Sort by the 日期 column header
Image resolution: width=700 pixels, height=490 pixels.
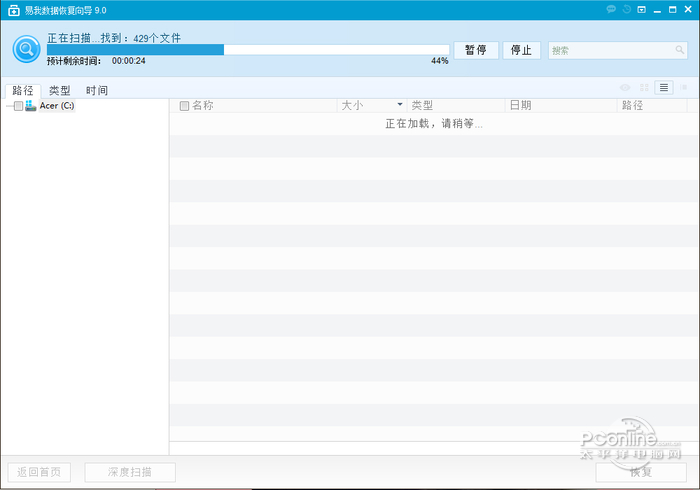561,106
